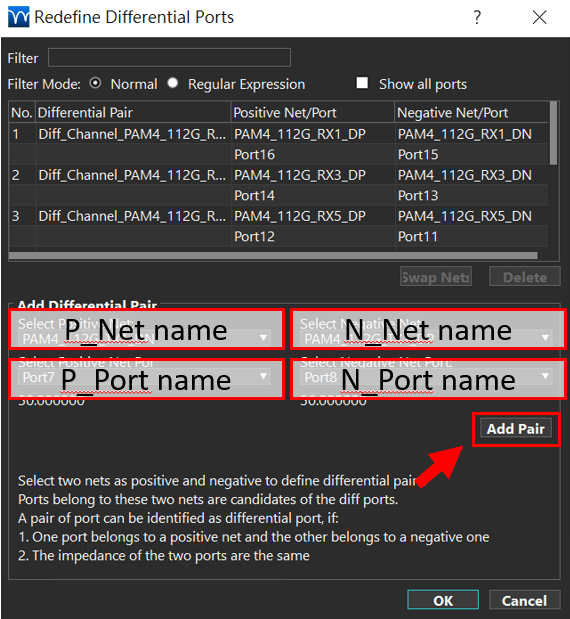Open the Select Negative Net dropdown
This screenshot has height=619, width=570.
(427, 338)
